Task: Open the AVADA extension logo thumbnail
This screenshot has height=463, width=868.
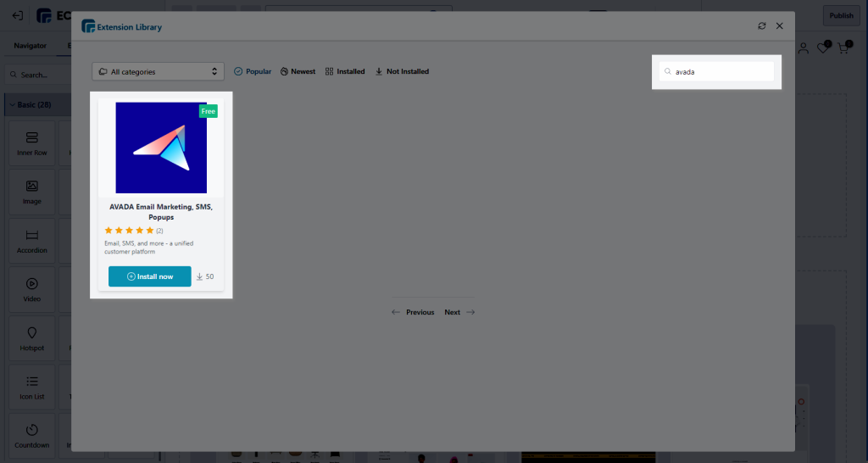Action: pos(161,148)
